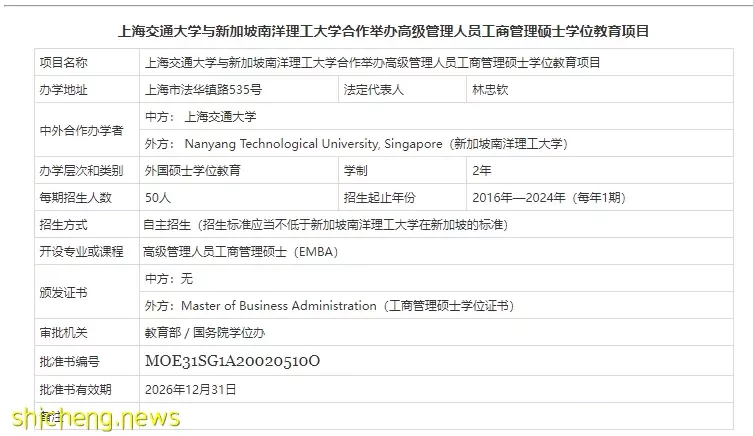Click the '教育部 / 国务院学位办' value
Screen dimensions: 753x436
click(x=205, y=332)
